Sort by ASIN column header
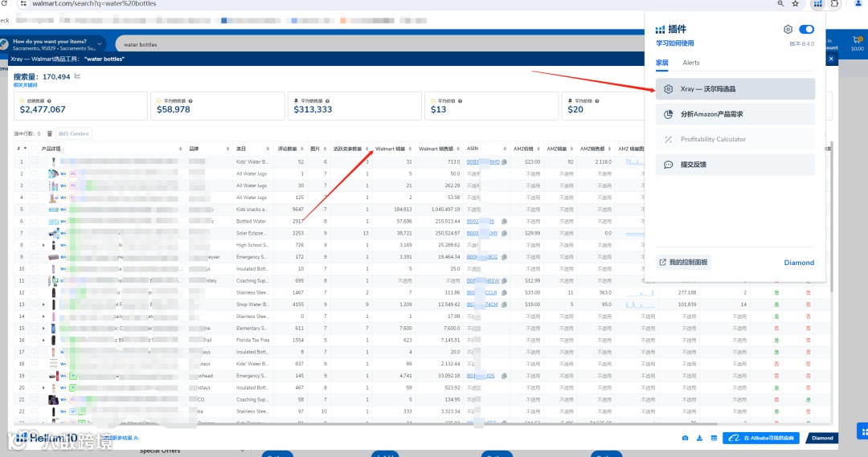 point(486,149)
